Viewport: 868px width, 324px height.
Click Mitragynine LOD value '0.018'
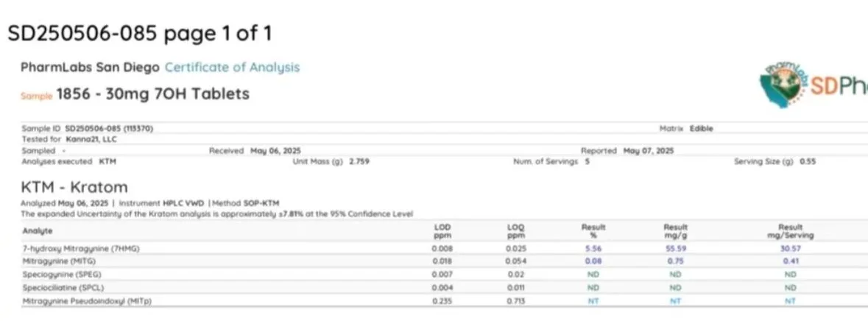pos(442,261)
